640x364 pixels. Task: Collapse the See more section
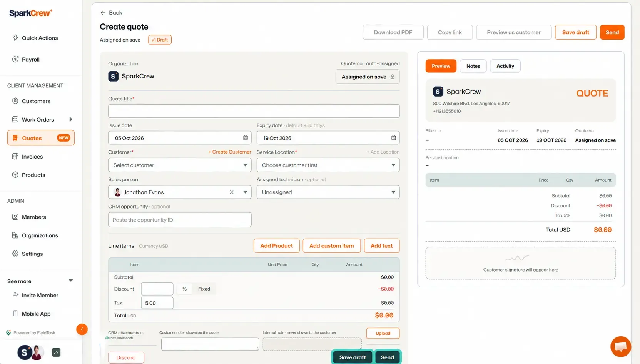71,281
